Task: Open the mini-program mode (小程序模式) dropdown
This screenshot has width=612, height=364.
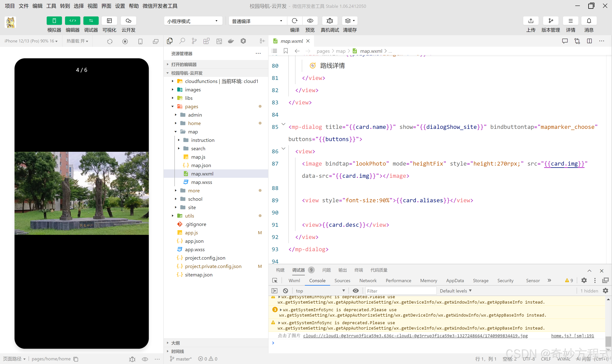Action: [193, 21]
